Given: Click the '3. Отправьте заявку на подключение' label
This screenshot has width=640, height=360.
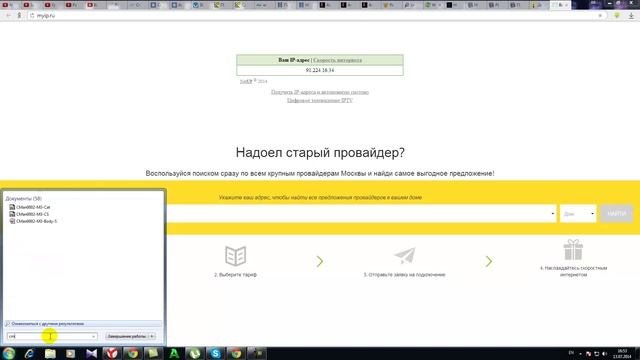Looking at the screenshot, I should pyautogui.click(x=404, y=275).
